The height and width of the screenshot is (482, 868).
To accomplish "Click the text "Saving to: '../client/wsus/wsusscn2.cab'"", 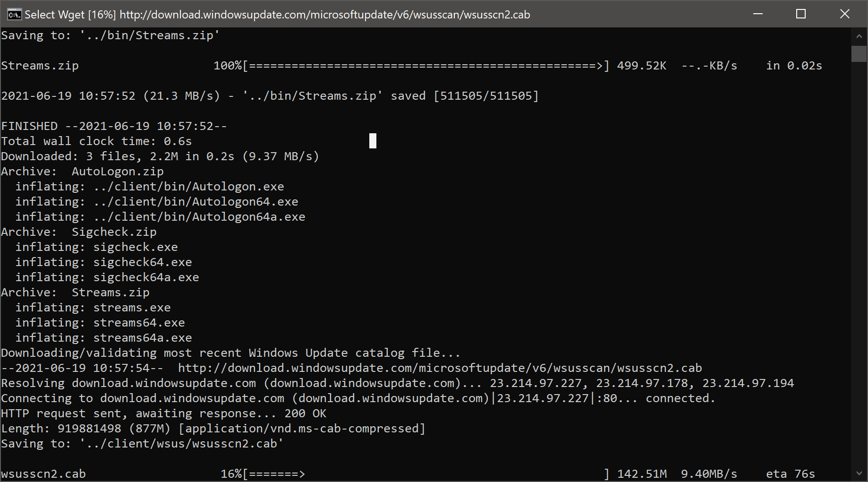I will coord(142,444).
